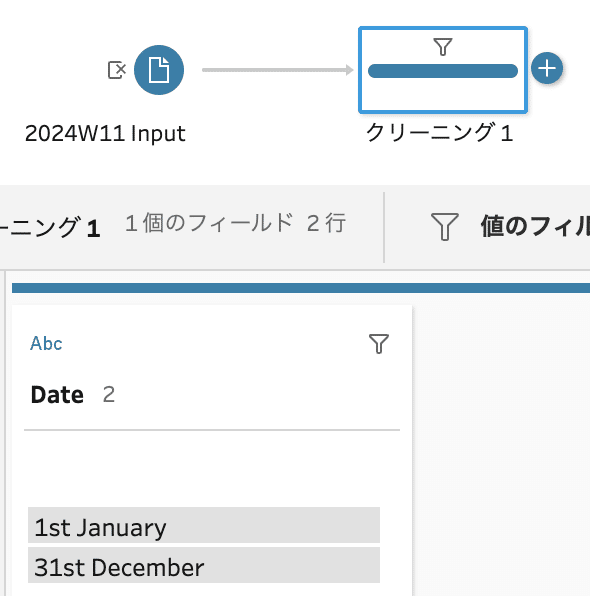
Task: Click the pane title ーニング 1 in header
Action: (x=50, y=227)
